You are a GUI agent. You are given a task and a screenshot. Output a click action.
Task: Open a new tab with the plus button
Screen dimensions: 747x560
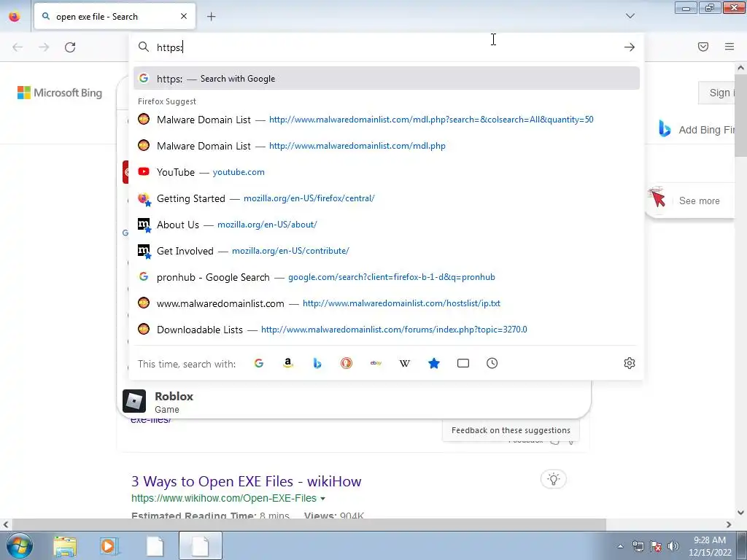(x=211, y=16)
